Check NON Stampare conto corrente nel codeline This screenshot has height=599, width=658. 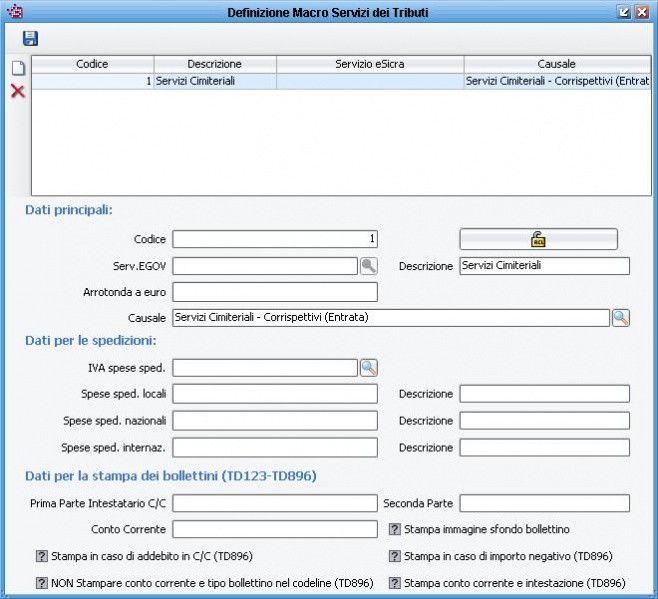pyautogui.click(x=42, y=583)
